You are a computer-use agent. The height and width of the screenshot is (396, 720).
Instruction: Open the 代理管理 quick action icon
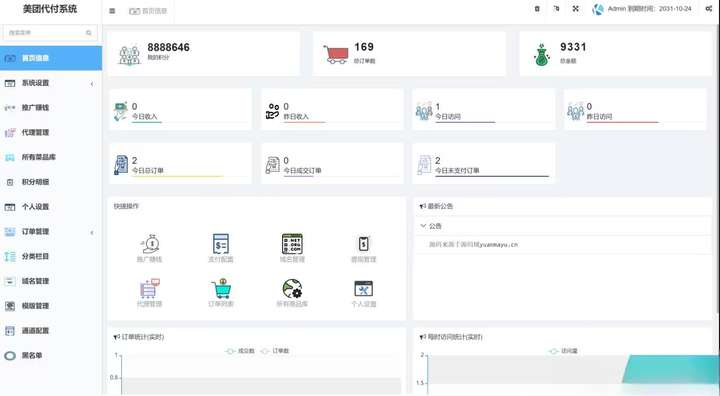(x=150, y=289)
